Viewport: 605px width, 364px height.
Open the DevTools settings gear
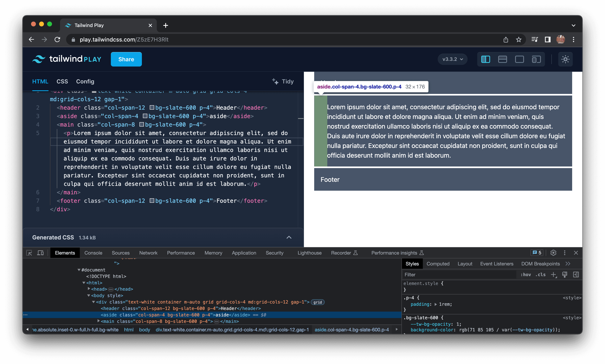click(x=553, y=253)
